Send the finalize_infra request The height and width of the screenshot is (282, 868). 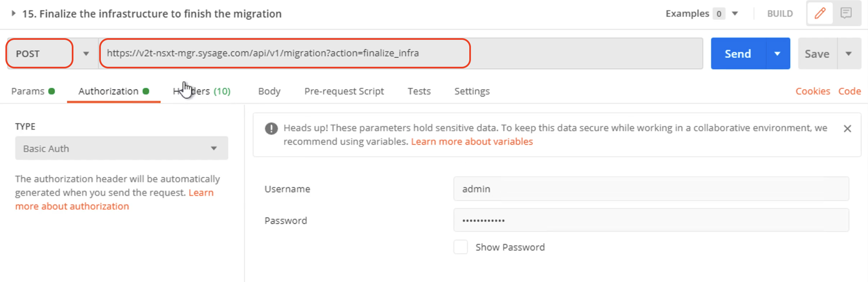click(x=738, y=53)
